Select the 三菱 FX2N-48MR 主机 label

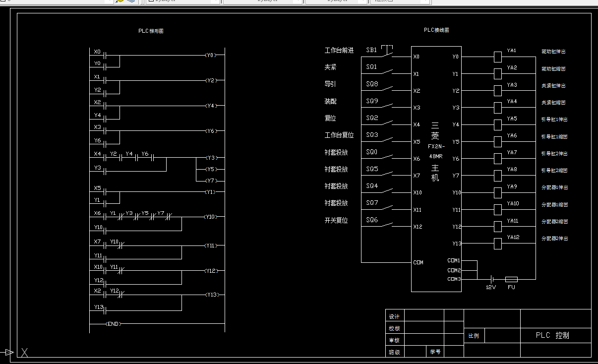436,151
